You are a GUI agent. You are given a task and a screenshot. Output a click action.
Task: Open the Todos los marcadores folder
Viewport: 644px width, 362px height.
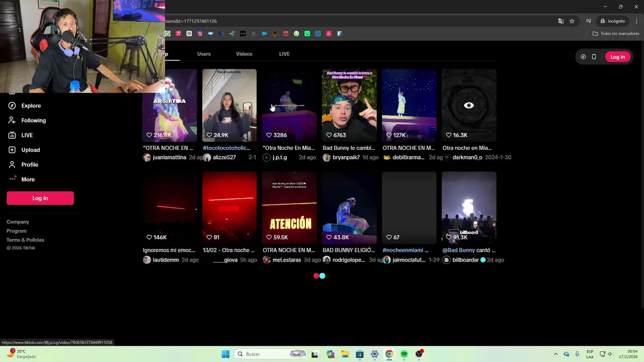(616, 34)
